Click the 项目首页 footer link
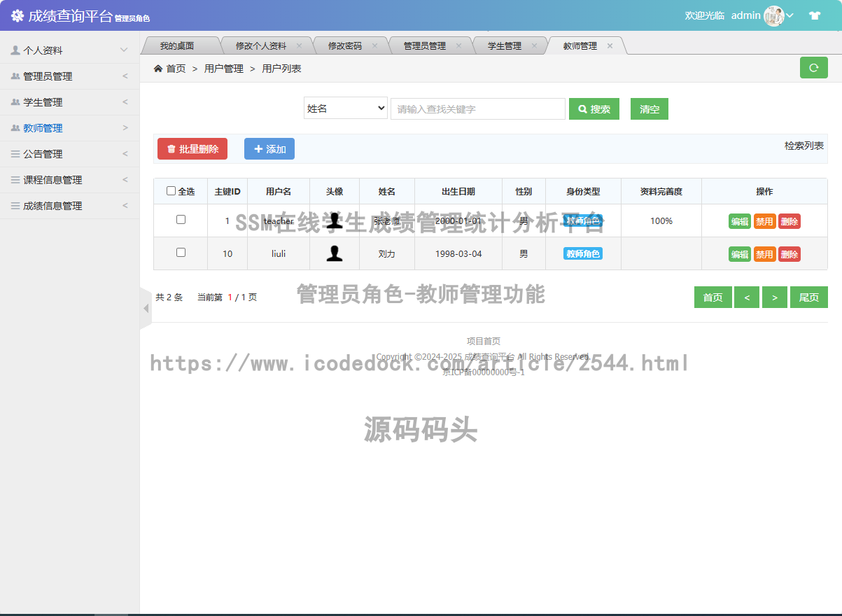842x616 pixels. point(484,342)
